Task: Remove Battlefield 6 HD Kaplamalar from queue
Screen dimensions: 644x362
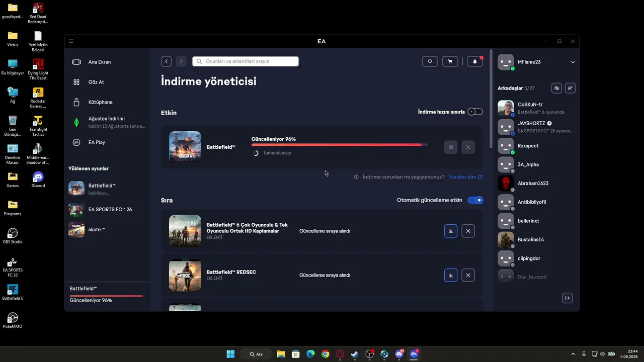Action: click(468, 231)
